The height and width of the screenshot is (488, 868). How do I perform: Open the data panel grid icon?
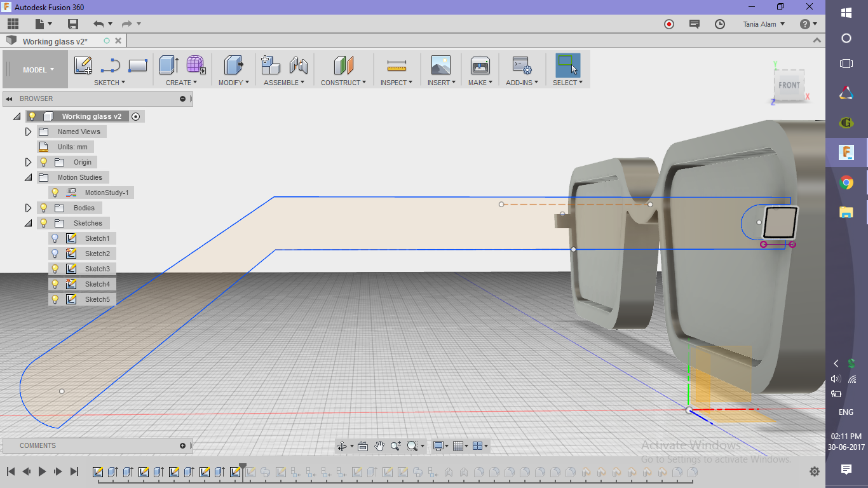click(x=13, y=24)
